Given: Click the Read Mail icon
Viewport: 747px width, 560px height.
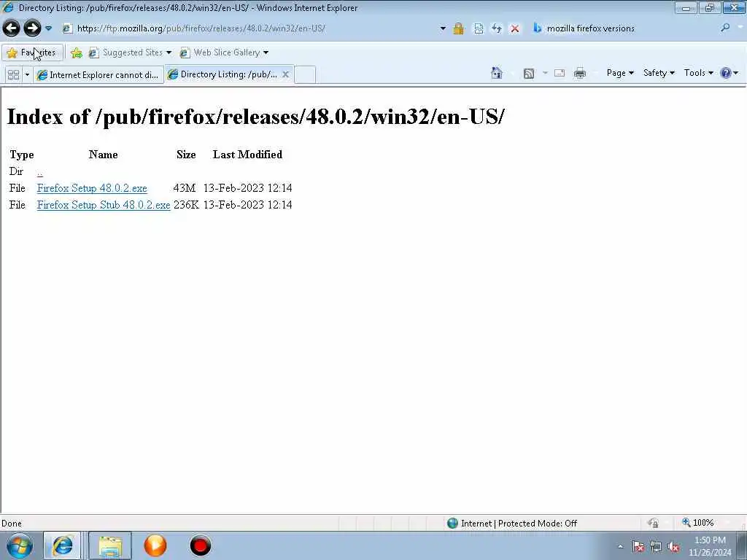Looking at the screenshot, I should (x=560, y=74).
